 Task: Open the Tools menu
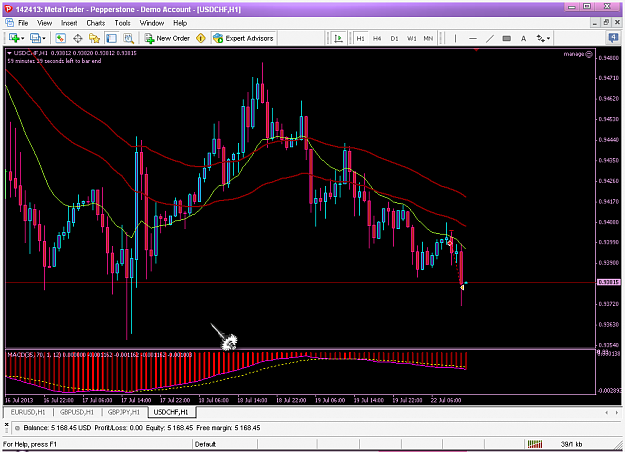click(x=122, y=23)
